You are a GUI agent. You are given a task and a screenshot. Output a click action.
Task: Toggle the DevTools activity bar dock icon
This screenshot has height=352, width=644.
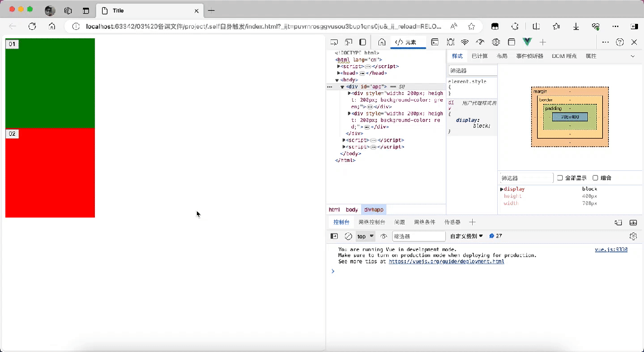(x=363, y=42)
